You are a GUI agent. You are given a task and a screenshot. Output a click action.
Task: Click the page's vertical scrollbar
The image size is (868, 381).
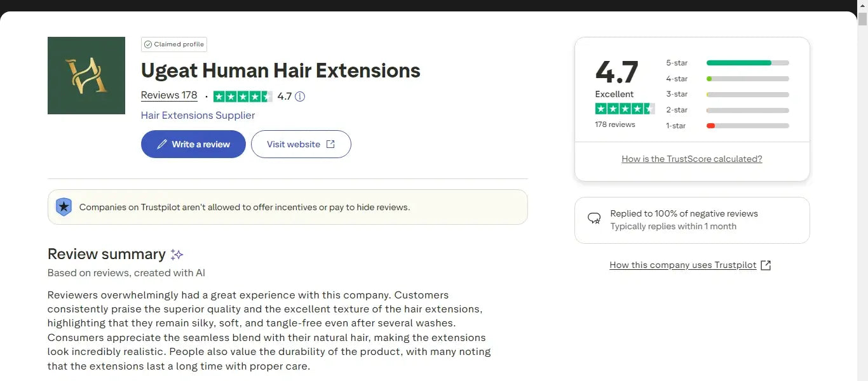pyautogui.click(x=862, y=190)
